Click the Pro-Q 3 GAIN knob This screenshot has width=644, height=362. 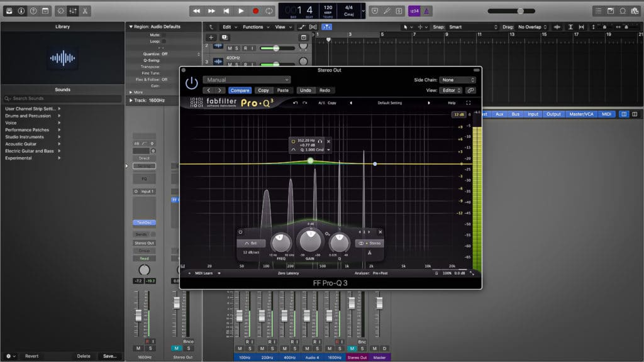tap(310, 241)
